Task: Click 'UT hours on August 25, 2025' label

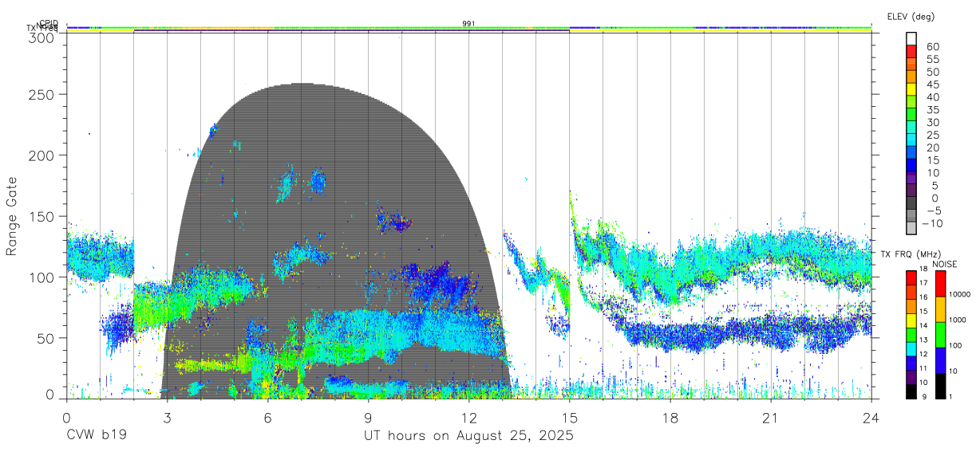Action: coord(468,436)
